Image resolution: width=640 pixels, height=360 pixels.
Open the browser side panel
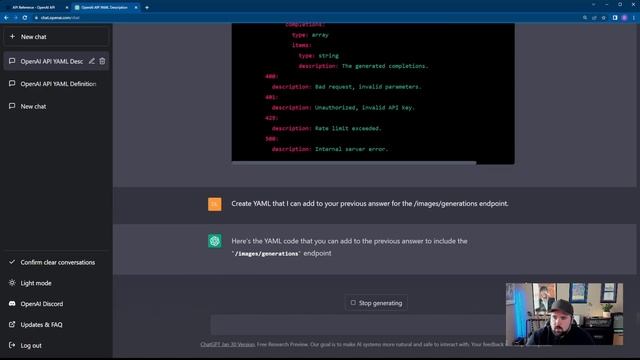(x=615, y=18)
